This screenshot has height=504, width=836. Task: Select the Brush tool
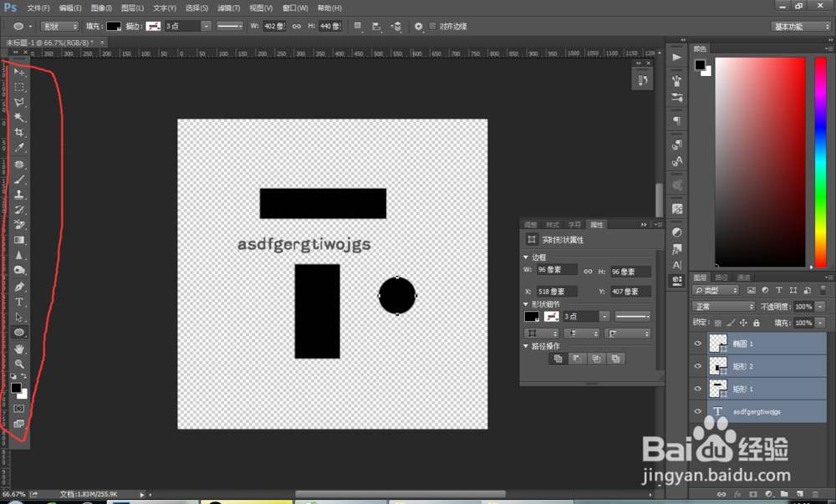pyautogui.click(x=19, y=180)
